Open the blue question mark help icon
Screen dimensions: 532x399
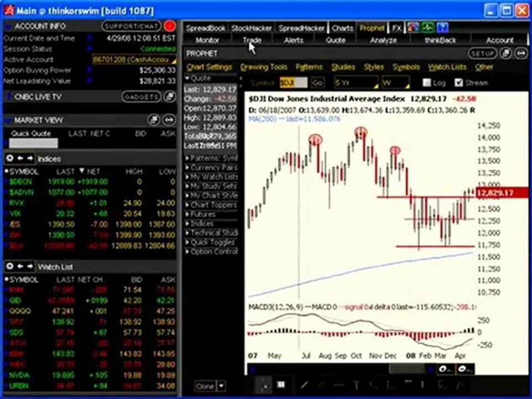(442, 28)
